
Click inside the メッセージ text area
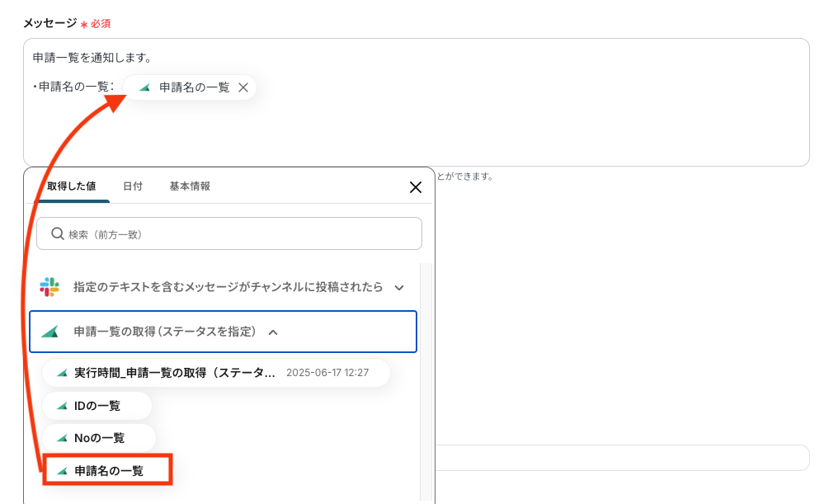495,124
